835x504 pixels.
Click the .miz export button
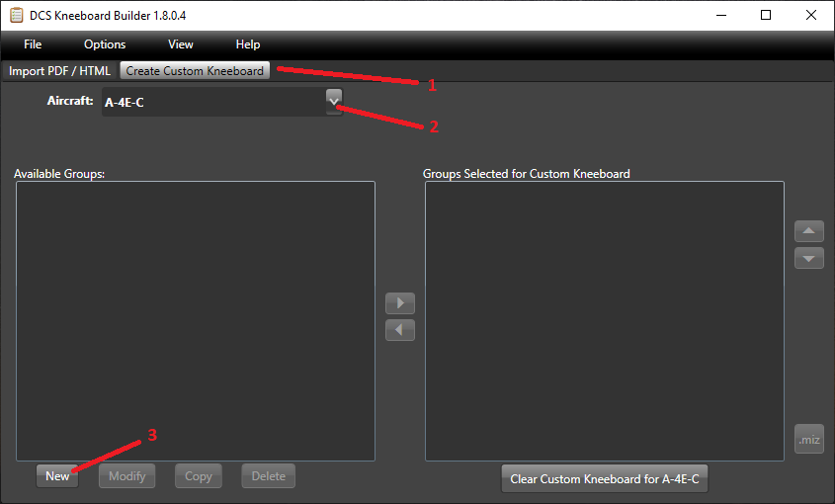809,439
